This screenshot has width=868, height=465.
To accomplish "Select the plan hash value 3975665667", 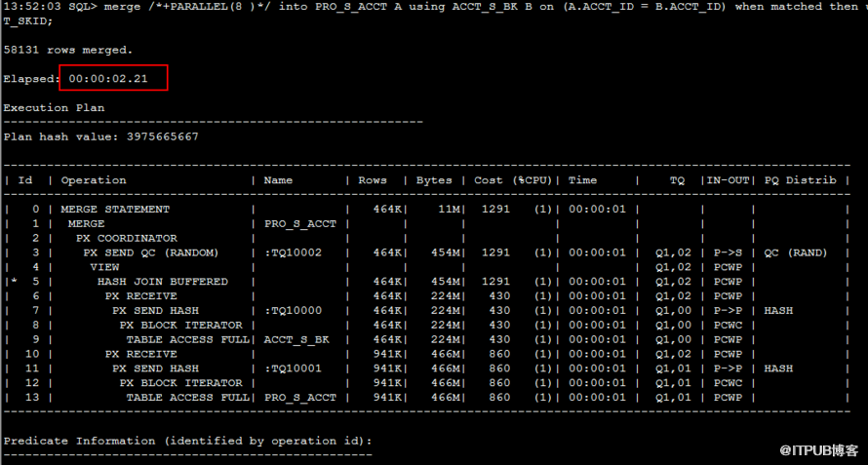I will pyautogui.click(x=162, y=136).
